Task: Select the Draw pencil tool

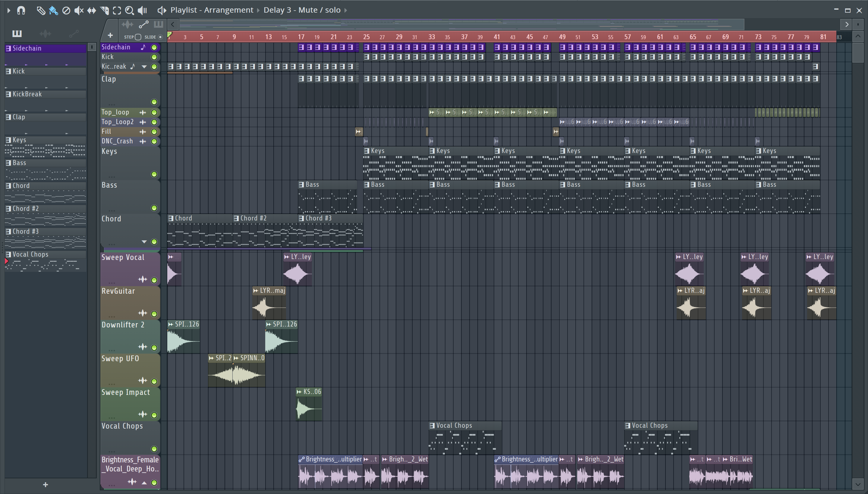Action: pyautogui.click(x=41, y=11)
